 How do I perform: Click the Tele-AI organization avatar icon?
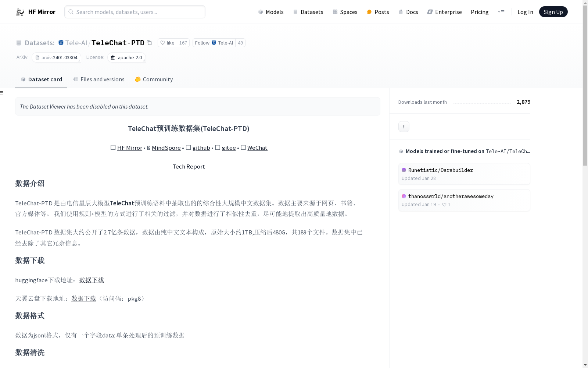(61, 43)
